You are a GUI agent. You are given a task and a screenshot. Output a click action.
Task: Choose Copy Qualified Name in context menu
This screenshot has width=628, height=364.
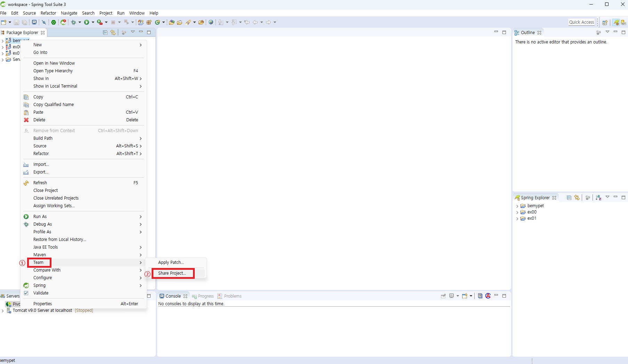coord(83,105)
